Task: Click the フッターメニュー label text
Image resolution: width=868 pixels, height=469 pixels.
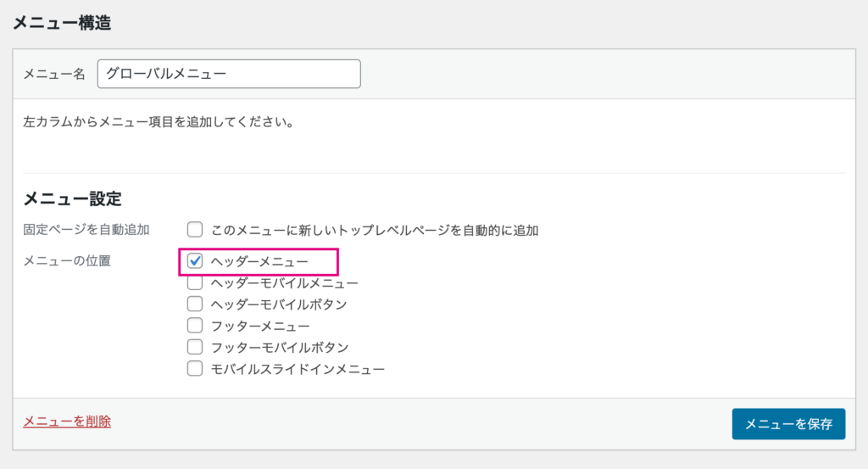Action: [x=260, y=326]
